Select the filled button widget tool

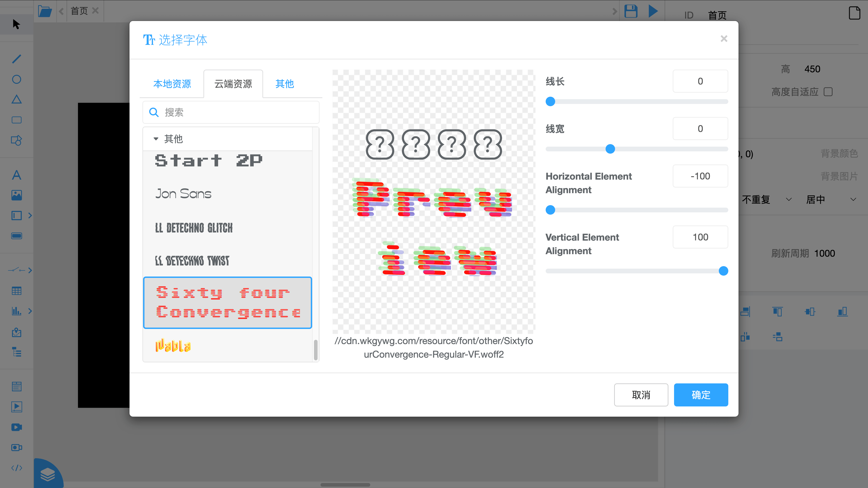pos(17,236)
